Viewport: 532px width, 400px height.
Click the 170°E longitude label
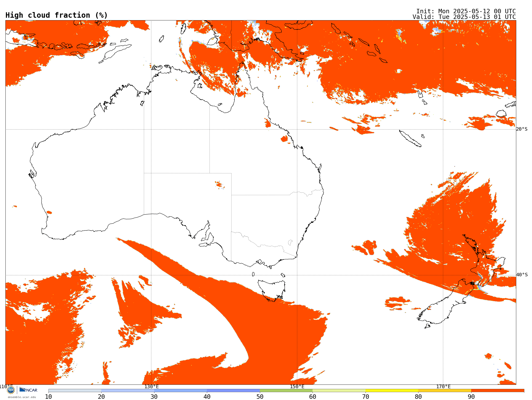(x=443, y=386)
